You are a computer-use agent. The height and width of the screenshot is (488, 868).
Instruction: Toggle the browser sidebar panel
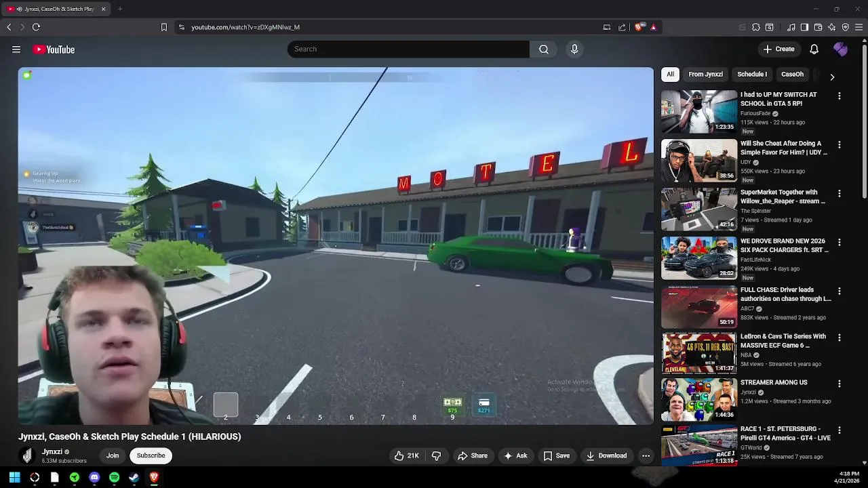tap(804, 27)
